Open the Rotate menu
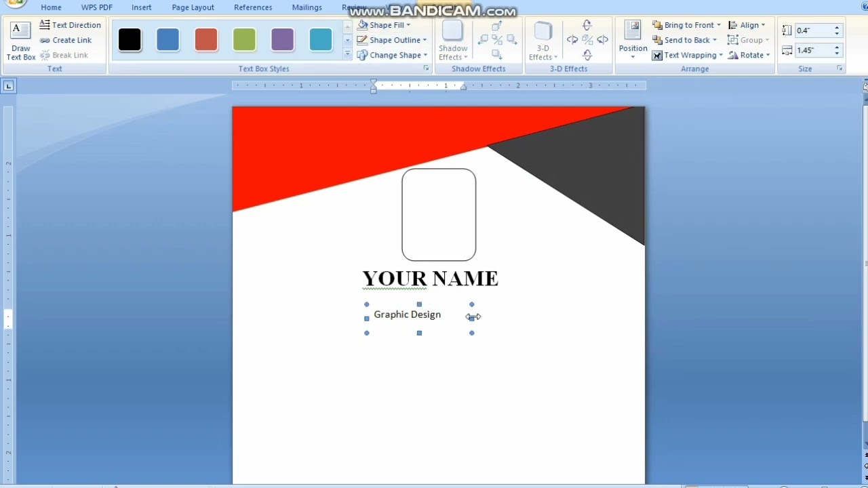Image resolution: width=868 pixels, height=488 pixels. [749, 55]
